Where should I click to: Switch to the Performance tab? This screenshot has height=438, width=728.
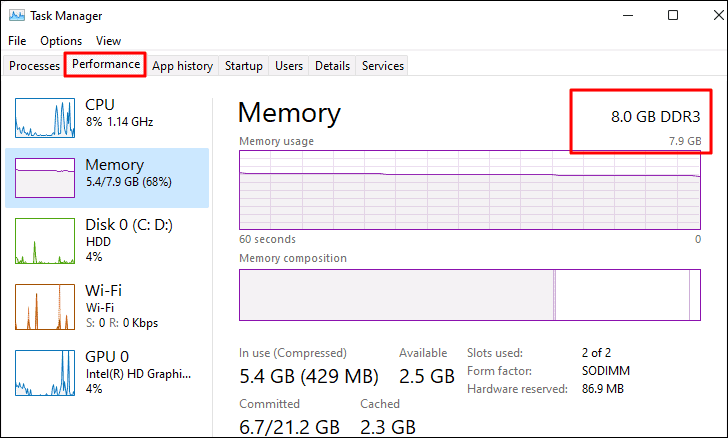(x=105, y=64)
